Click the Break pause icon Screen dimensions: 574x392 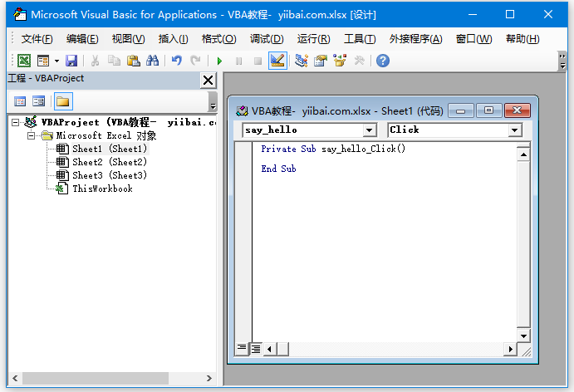pyautogui.click(x=238, y=61)
